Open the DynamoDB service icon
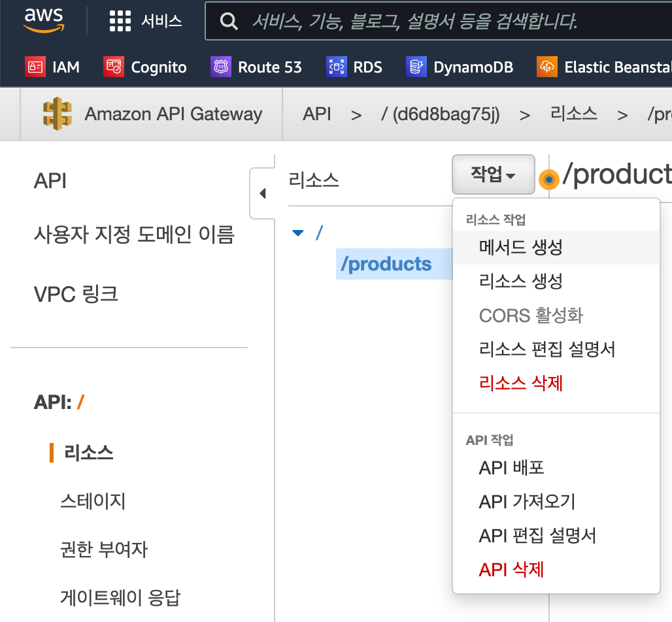 (416, 67)
